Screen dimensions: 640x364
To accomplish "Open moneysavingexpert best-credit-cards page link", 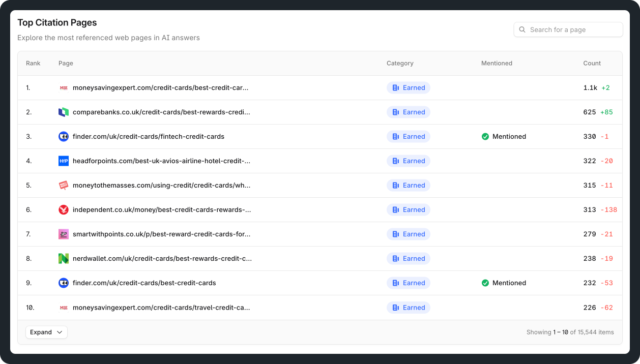I will pyautogui.click(x=161, y=88).
